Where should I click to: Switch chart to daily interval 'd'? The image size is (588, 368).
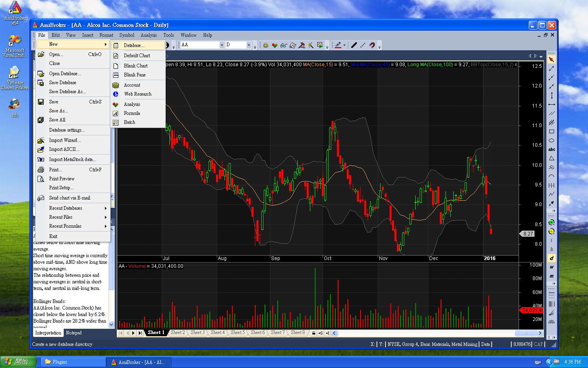(x=552, y=258)
